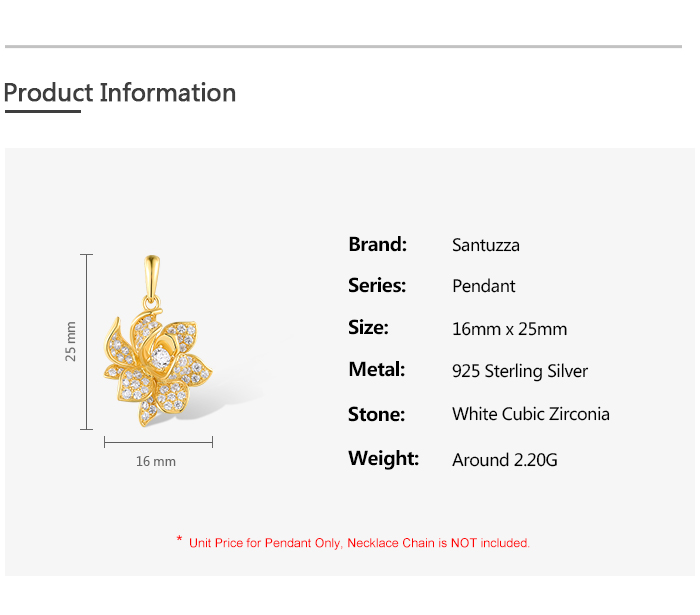Click the Around 2.20G weight value
The height and width of the screenshot is (615, 700).
click(504, 460)
